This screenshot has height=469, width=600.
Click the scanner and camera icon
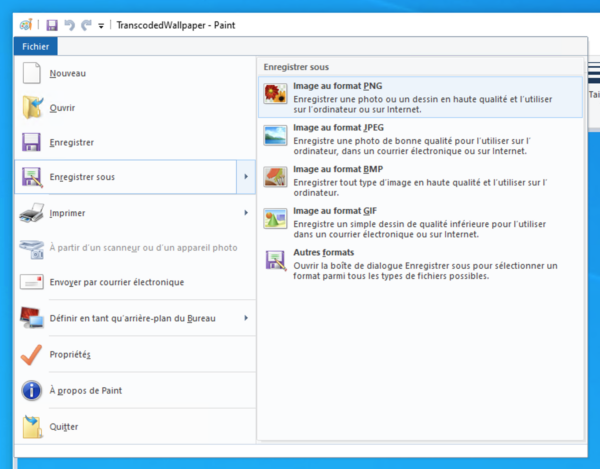32,249
